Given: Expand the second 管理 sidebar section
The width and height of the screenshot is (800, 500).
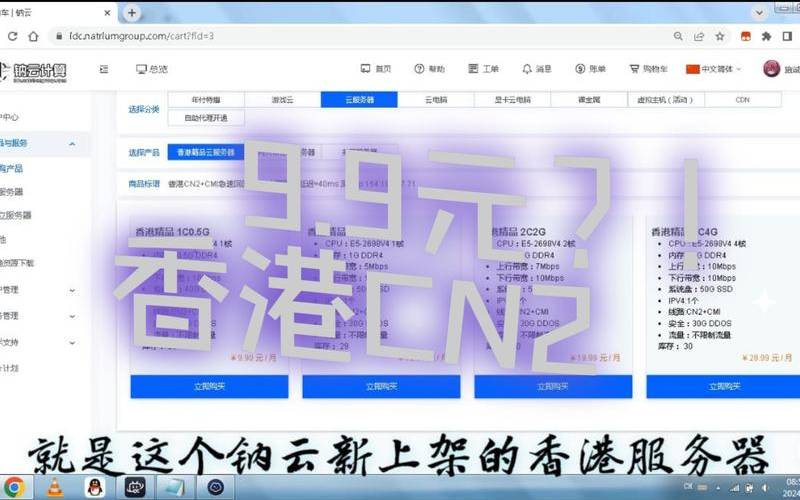Looking at the screenshot, I should click(x=72, y=316).
